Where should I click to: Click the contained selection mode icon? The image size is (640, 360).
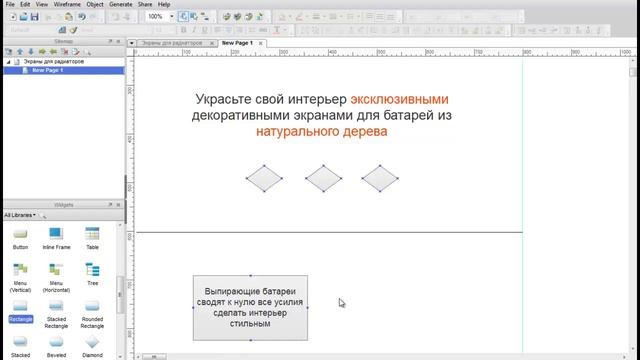(x=194, y=17)
